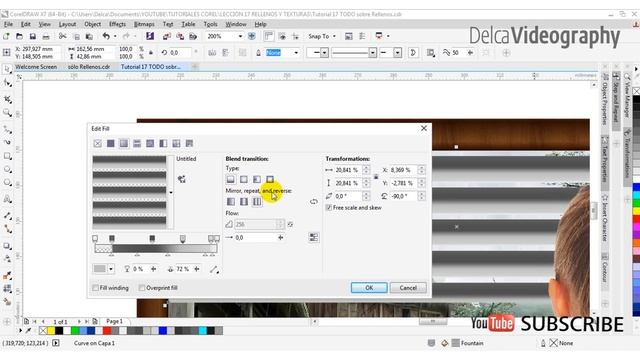Image resolution: width=640 pixels, height=360 pixels.
Task: Click fill width 20,841 % field
Action: coord(348,170)
